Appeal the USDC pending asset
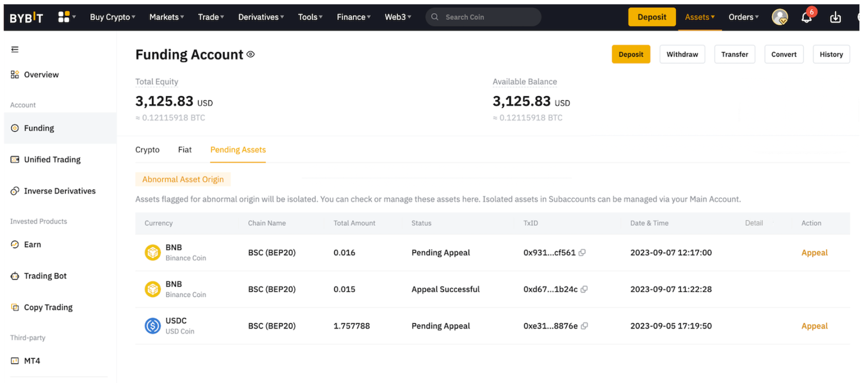 click(x=814, y=326)
